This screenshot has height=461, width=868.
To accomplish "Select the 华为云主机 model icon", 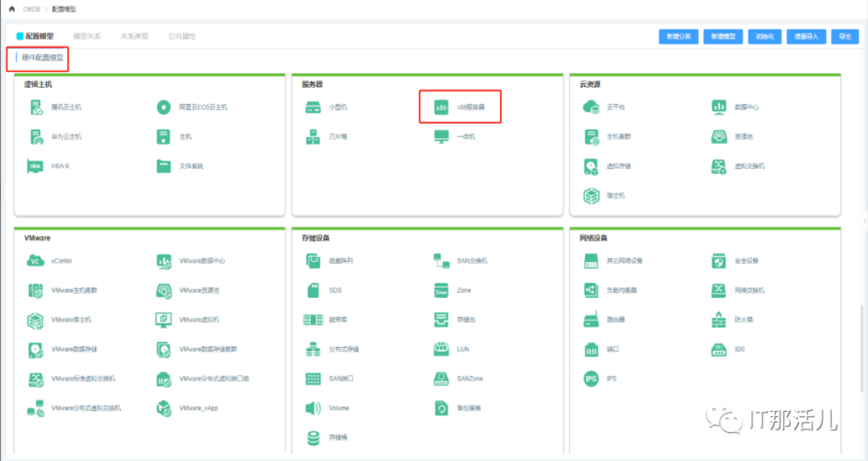I will tap(37, 137).
